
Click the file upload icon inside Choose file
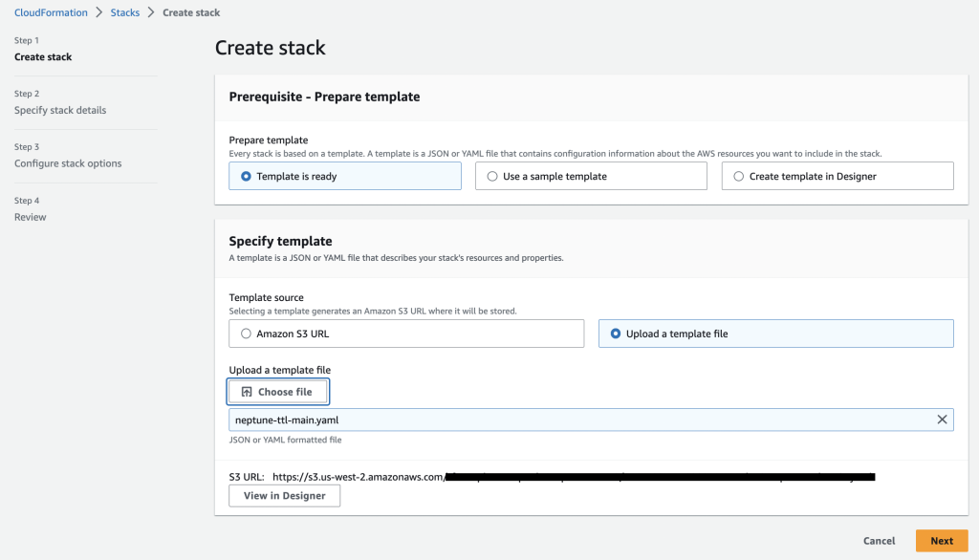click(x=250, y=391)
